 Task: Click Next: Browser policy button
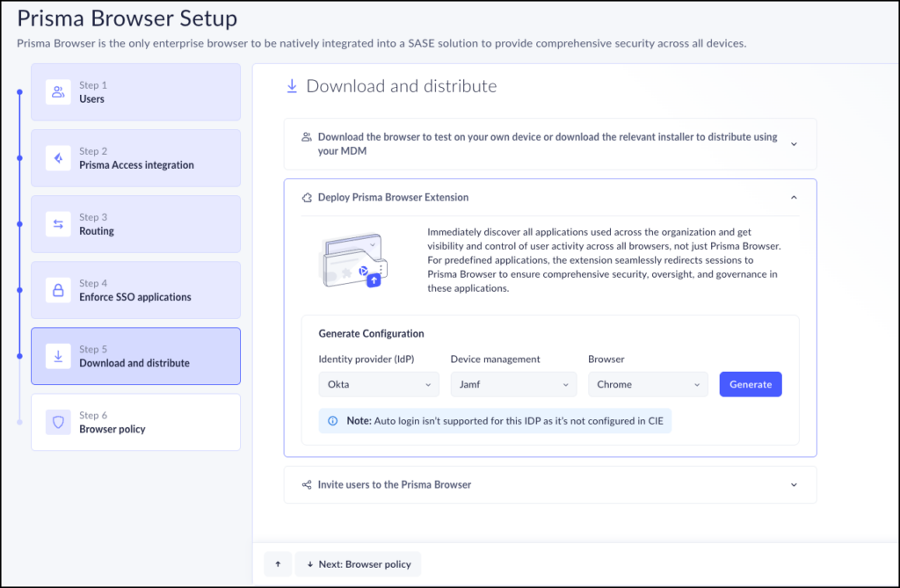(x=359, y=563)
